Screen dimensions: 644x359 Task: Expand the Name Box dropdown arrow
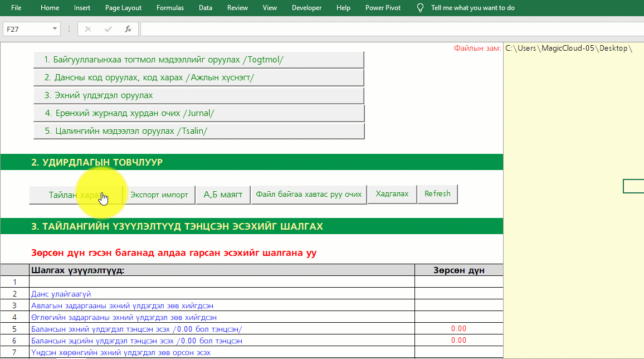[55, 29]
